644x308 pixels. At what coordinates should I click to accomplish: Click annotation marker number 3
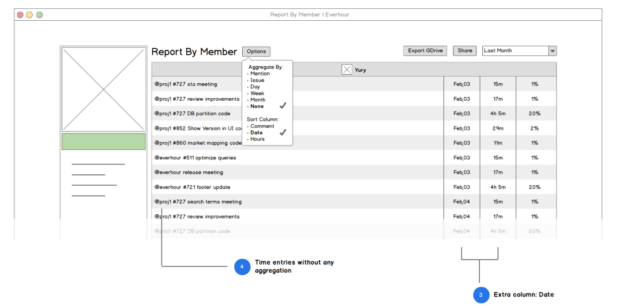tap(481, 295)
